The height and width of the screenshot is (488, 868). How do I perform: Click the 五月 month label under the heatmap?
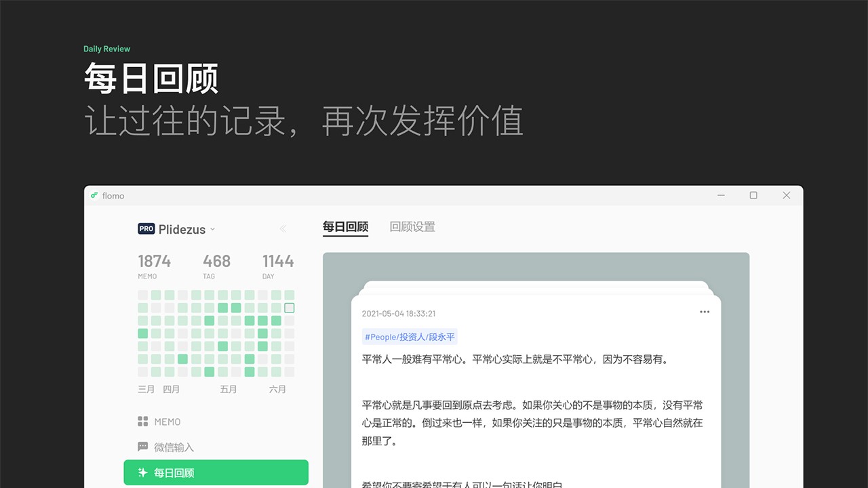tap(229, 389)
